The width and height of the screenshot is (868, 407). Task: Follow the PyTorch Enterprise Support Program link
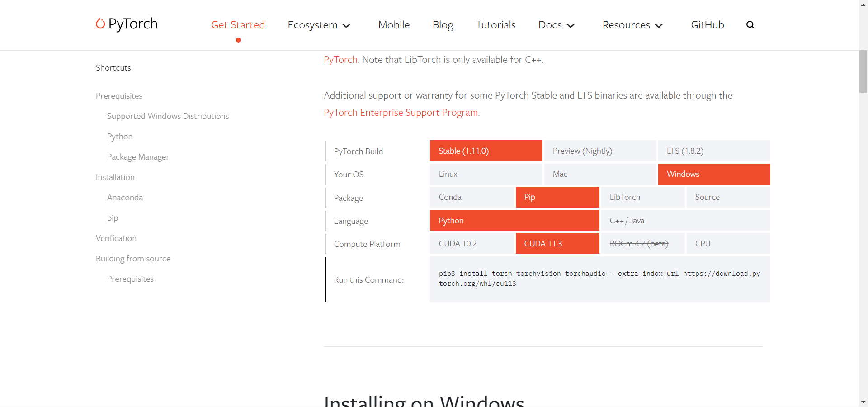click(x=401, y=113)
